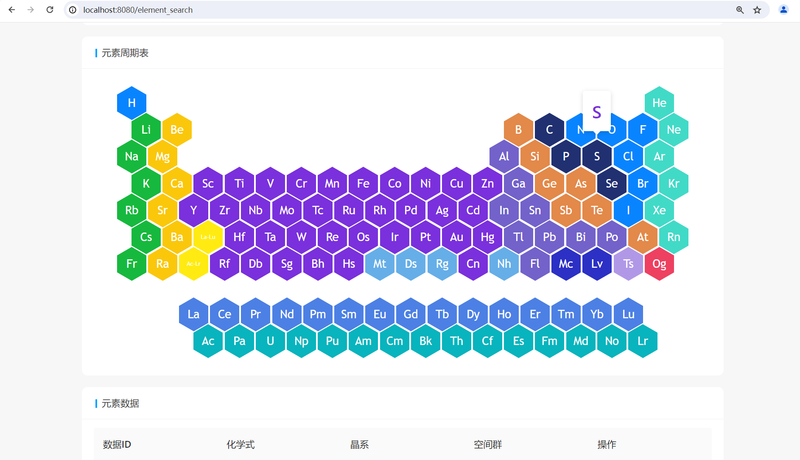The height and width of the screenshot is (460, 800).
Task: Select the tennessine Ts hexagon
Action: click(x=628, y=264)
